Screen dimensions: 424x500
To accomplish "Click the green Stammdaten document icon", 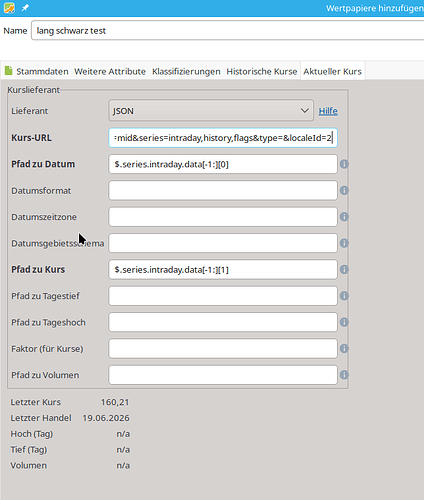I will (9, 71).
